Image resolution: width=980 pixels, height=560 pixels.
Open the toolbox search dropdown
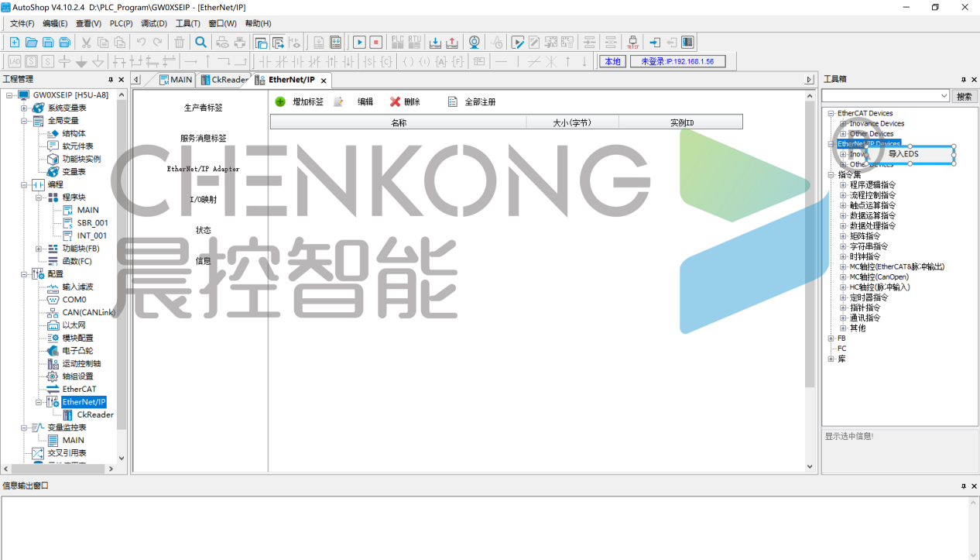944,96
